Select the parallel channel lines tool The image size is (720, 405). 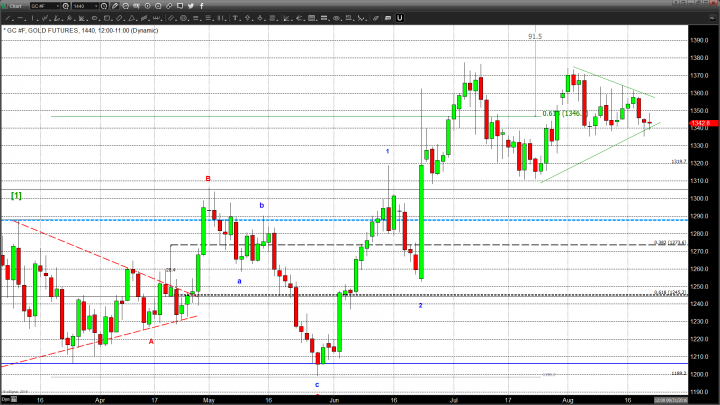(x=171, y=18)
